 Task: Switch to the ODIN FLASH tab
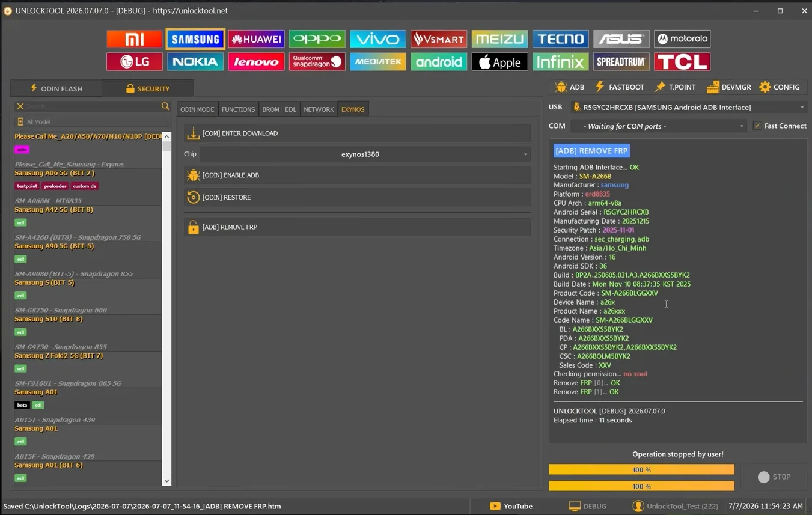coord(56,88)
